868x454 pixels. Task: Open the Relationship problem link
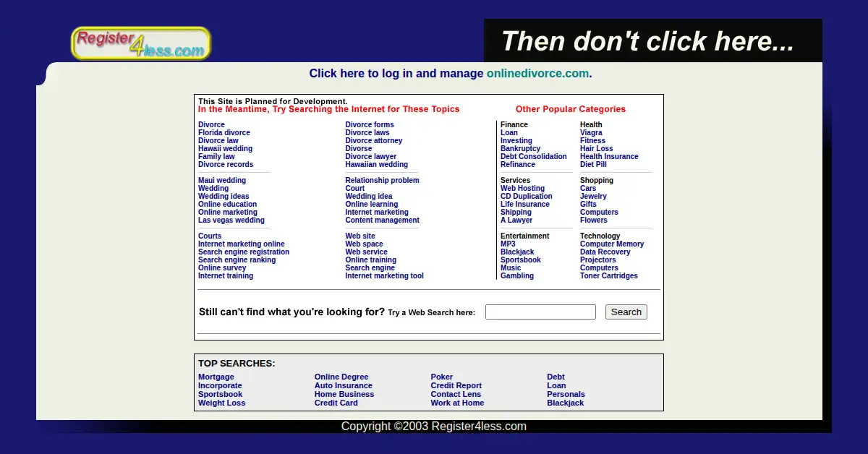tap(382, 181)
